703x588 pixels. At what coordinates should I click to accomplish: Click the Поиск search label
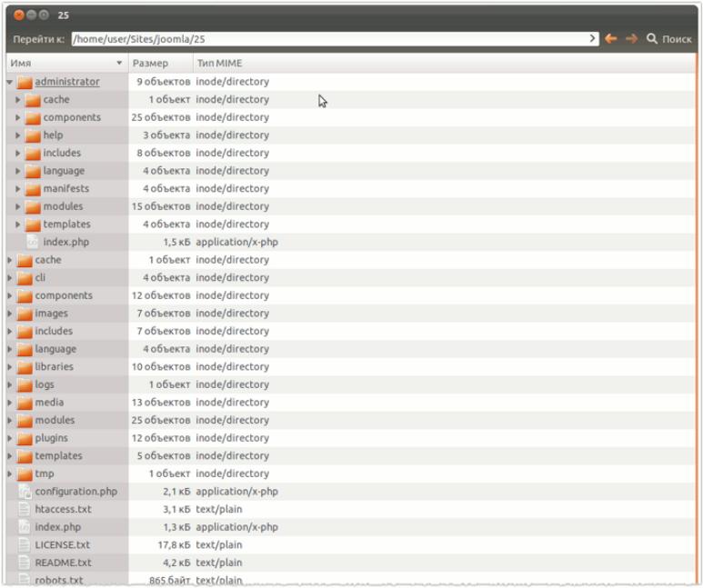(677, 39)
